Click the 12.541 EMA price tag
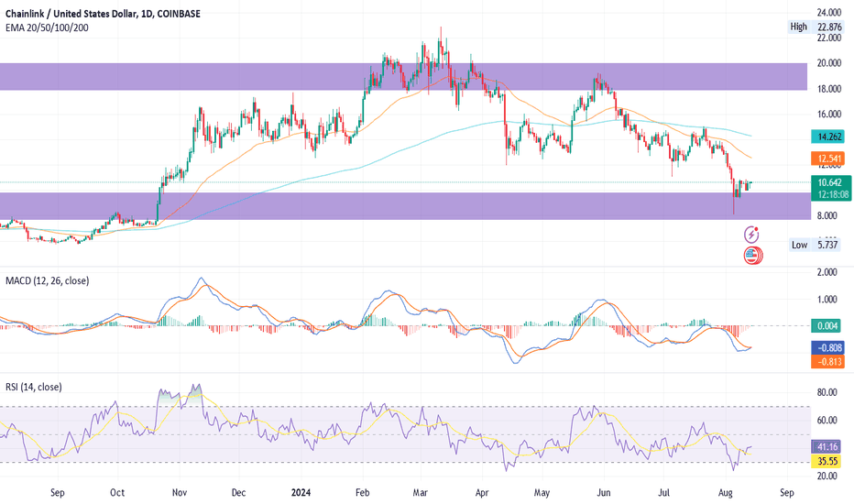This screenshot has height=504, width=854. (x=829, y=159)
